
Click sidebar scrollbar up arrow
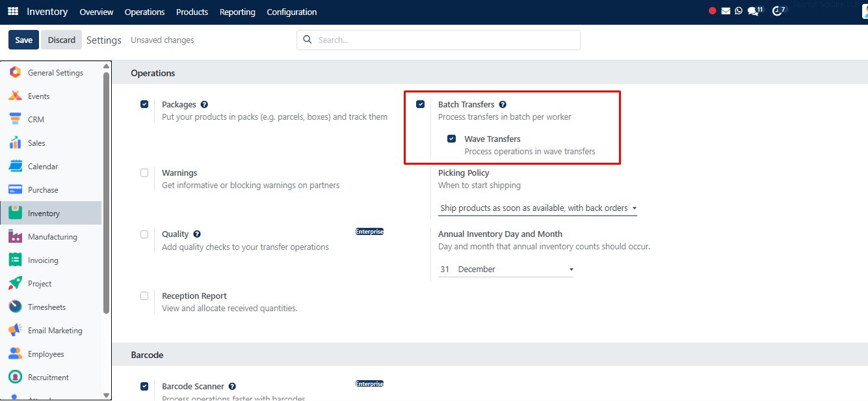pyautogui.click(x=107, y=66)
